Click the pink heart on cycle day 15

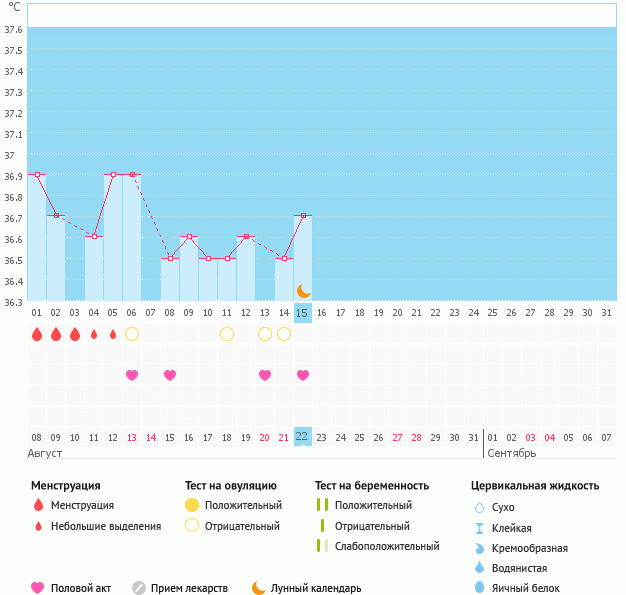(303, 375)
